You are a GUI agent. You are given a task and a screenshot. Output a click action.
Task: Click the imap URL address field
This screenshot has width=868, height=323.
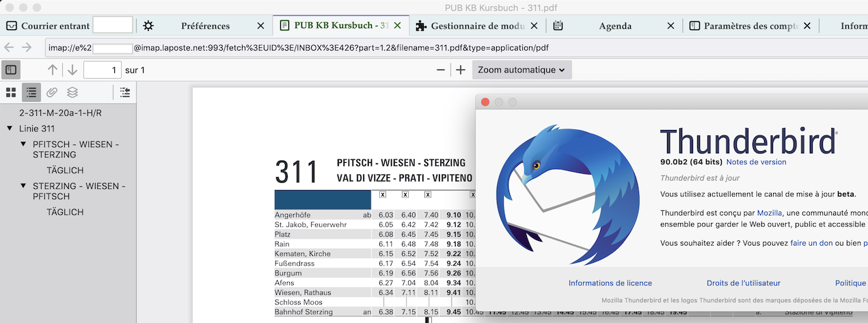pyautogui.click(x=455, y=48)
